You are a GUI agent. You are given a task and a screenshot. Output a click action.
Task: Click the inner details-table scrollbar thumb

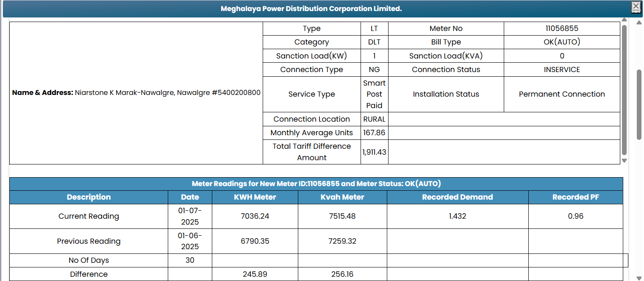[x=624, y=90]
